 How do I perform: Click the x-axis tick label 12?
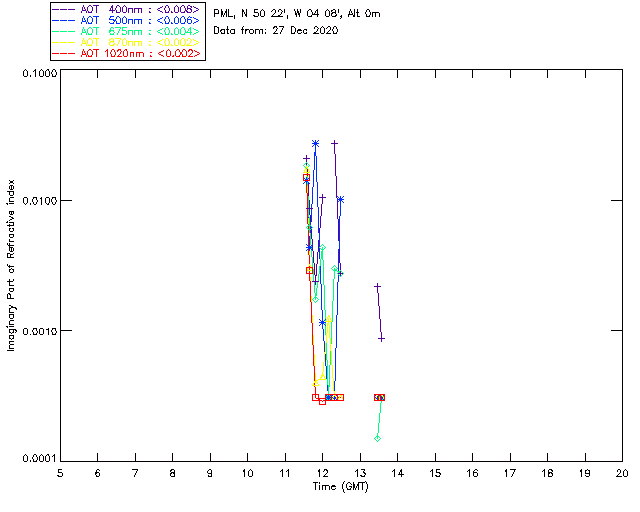322,473
